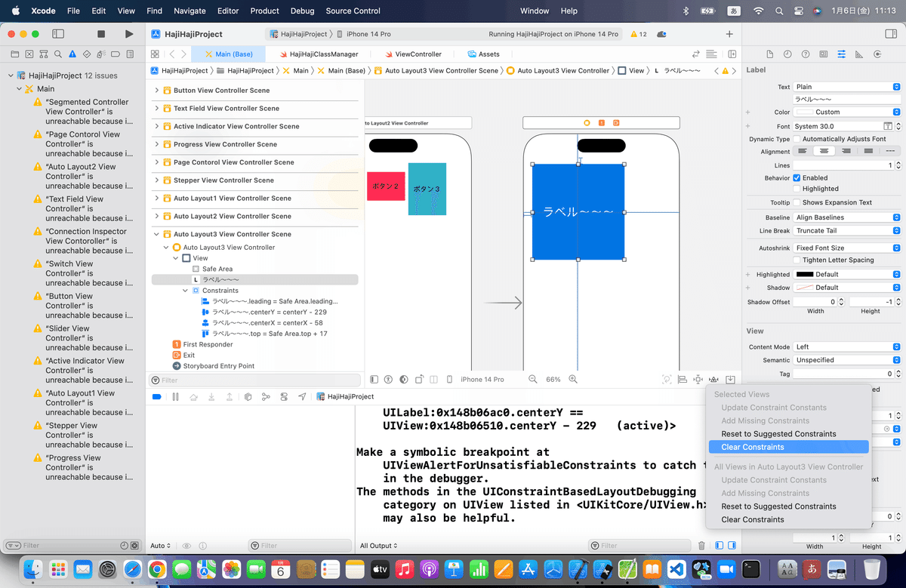Open the Report navigator icon
This screenshot has width=906, height=588.
(129, 54)
